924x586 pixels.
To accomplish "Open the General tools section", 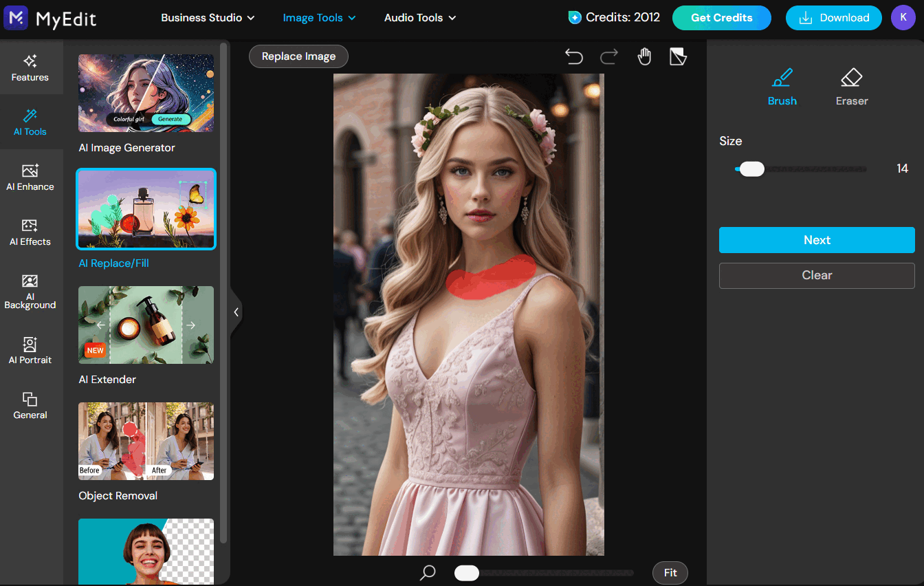I will tap(30, 406).
